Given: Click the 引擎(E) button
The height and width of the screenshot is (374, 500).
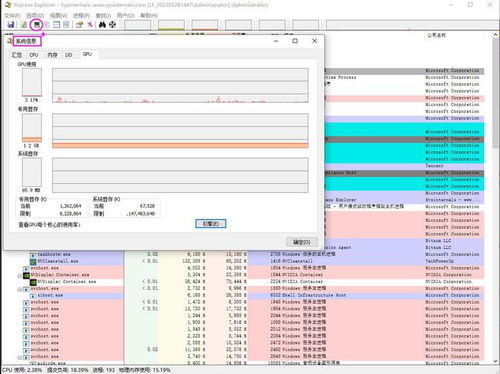Looking at the screenshot, I should 211,224.
